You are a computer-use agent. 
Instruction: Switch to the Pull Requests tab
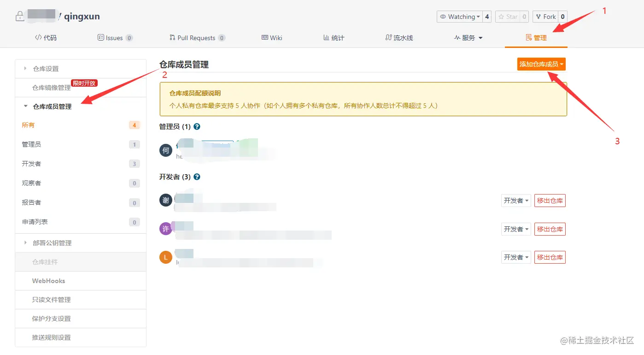click(x=197, y=38)
